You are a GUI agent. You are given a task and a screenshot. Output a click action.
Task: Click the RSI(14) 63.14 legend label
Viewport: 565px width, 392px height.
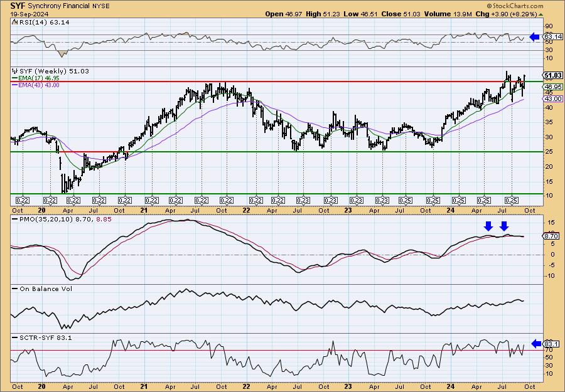pyautogui.click(x=43, y=22)
